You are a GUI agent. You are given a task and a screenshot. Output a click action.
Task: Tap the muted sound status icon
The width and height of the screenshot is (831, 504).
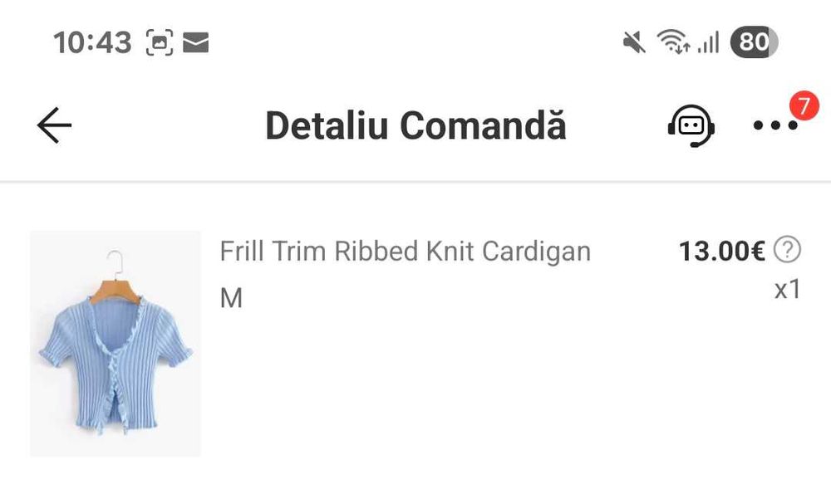click(634, 42)
